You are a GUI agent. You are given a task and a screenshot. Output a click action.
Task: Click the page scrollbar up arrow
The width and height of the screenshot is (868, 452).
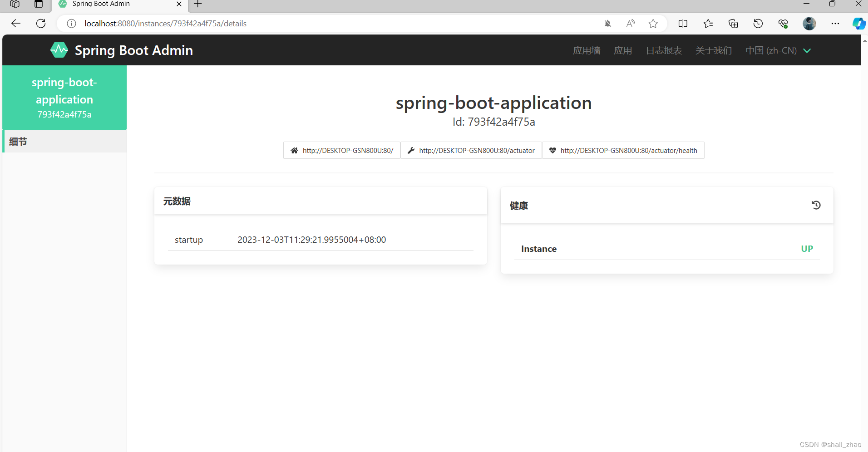pyautogui.click(x=864, y=41)
